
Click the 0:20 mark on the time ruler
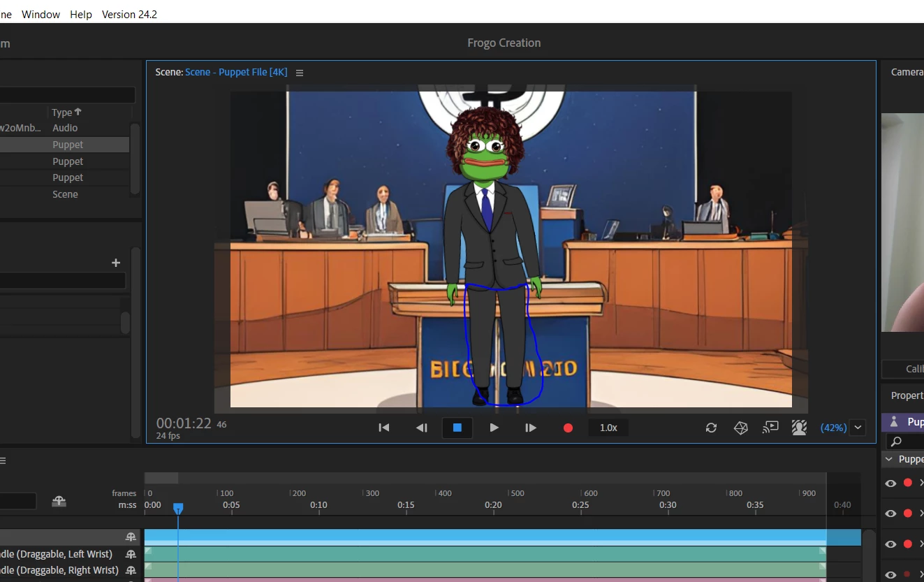[493, 504]
